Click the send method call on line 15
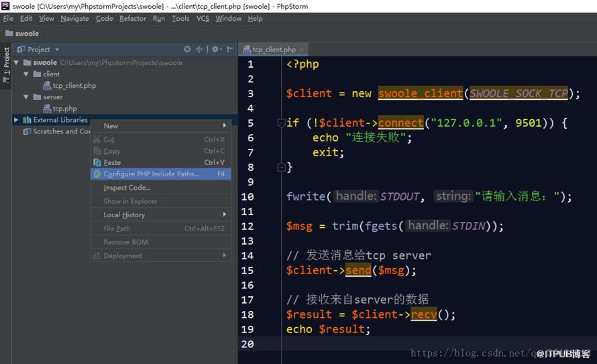This screenshot has height=364, width=597. pos(358,270)
